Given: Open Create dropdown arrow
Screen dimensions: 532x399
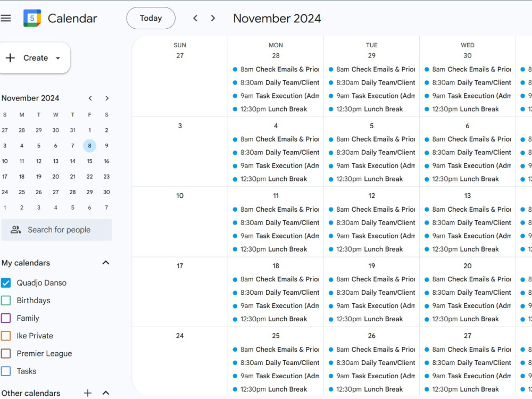Looking at the screenshot, I should [x=58, y=58].
